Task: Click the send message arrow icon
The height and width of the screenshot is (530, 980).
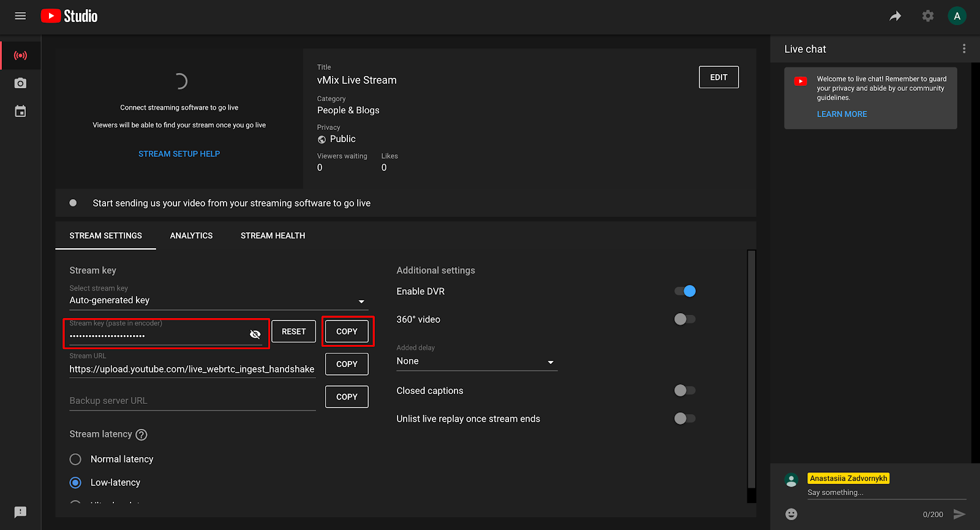Action: pyautogui.click(x=959, y=514)
